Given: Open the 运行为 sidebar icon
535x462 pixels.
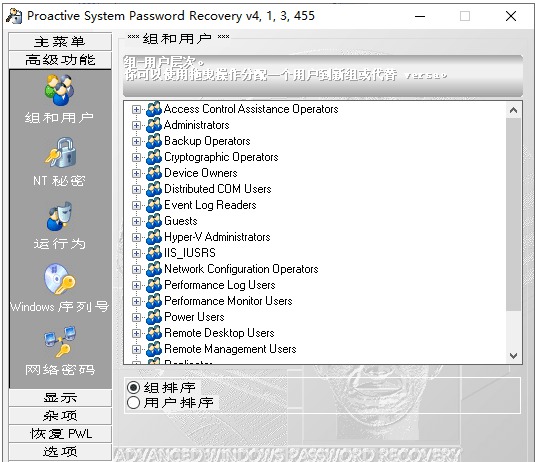Looking at the screenshot, I should pos(60,216).
